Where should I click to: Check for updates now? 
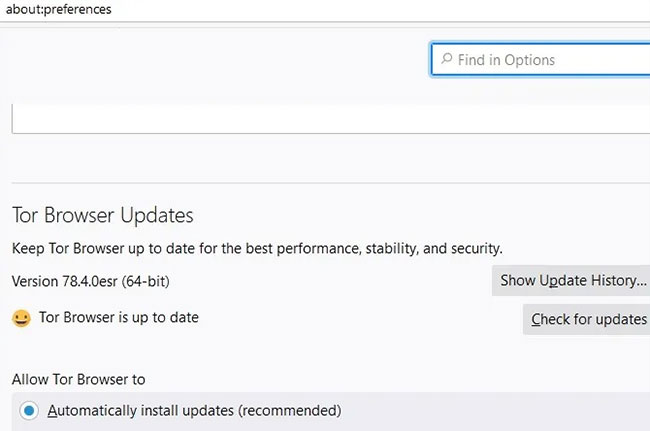tap(586, 319)
